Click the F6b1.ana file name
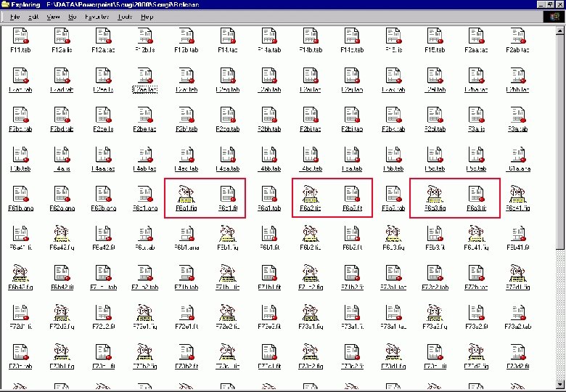 186,248
